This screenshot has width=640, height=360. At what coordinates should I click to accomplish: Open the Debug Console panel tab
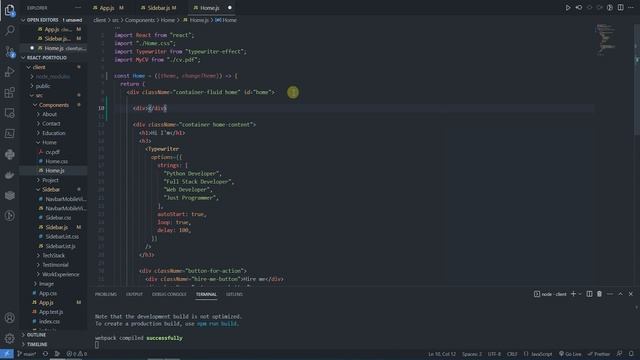pyautogui.click(x=169, y=294)
